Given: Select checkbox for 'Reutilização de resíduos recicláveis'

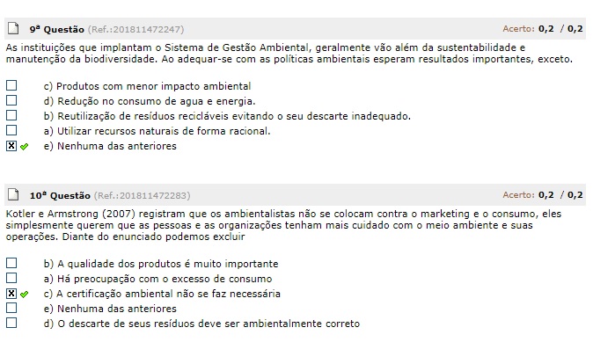Looking at the screenshot, I should (x=11, y=116).
